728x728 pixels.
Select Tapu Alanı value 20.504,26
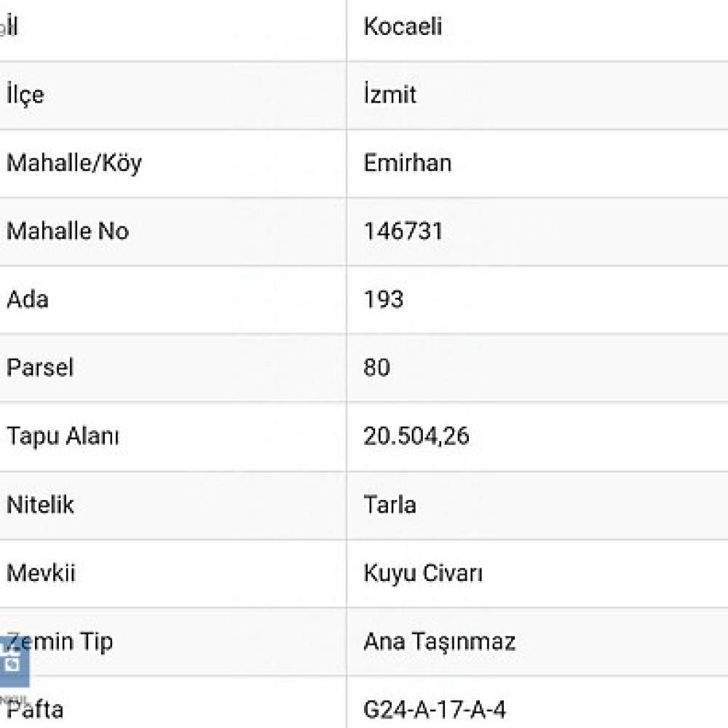[416, 436]
